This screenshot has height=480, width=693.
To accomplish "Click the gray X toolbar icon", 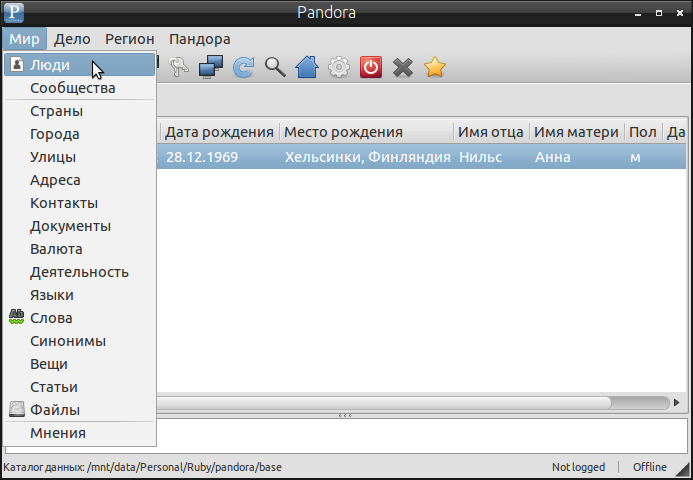I will [403, 68].
